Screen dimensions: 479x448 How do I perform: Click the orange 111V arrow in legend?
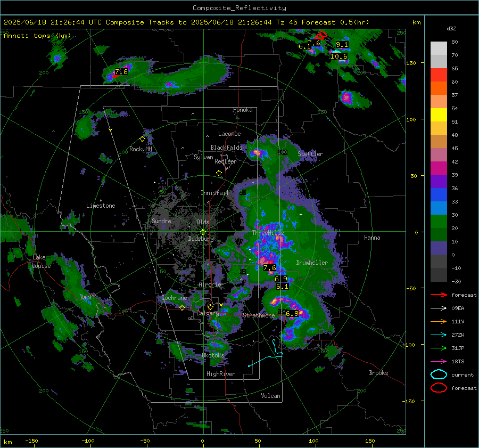tap(439, 321)
